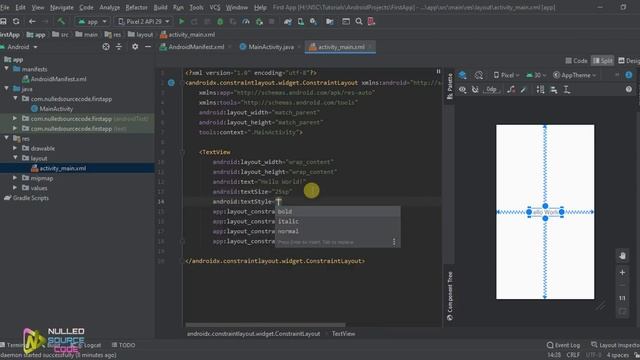The height and width of the screenshot is (360, 640).
Task: Click the Sync project refresh icon
Action: 16,21
